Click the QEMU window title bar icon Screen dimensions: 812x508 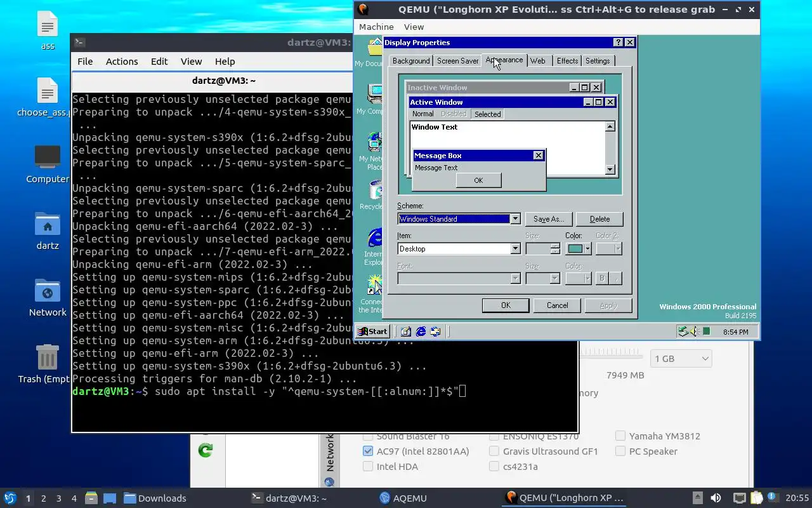(x=363, y=9)
